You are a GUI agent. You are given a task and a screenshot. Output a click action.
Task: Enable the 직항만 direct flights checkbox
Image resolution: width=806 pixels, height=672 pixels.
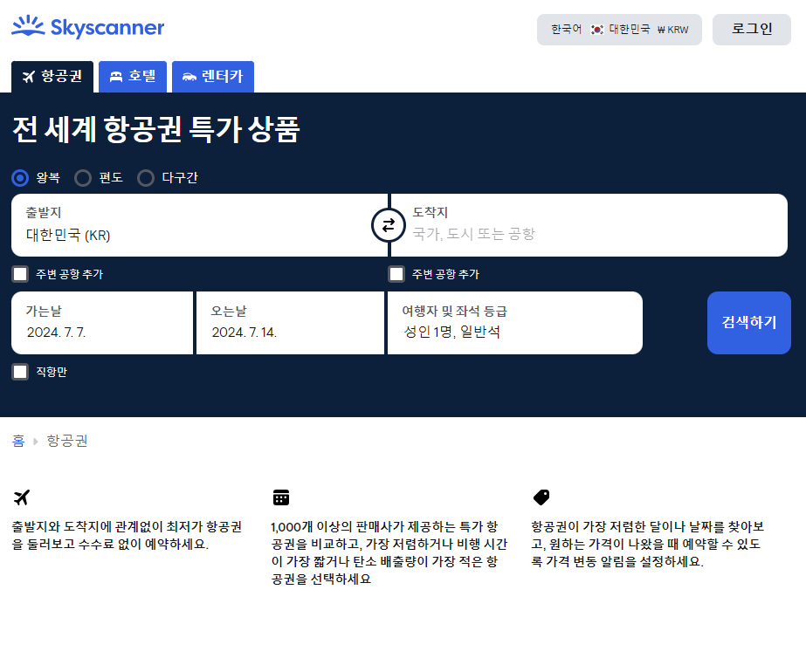click(x=20, y=372)
